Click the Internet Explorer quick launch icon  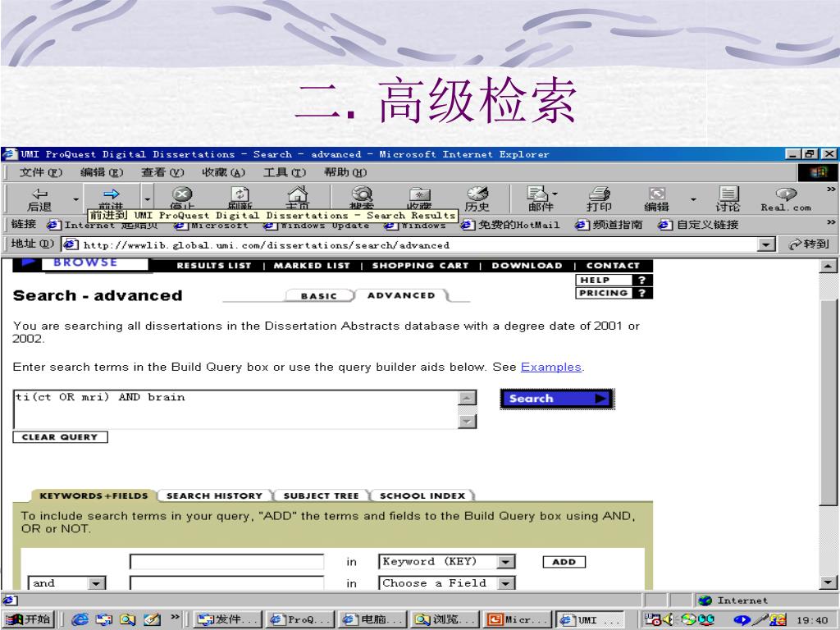[80, 619]
